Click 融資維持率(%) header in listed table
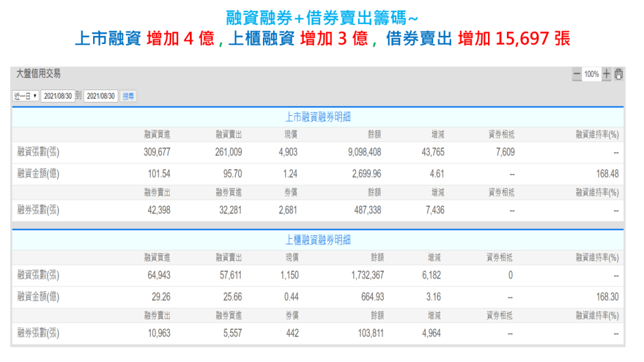 pyautogui.click(x=597, y=134)
